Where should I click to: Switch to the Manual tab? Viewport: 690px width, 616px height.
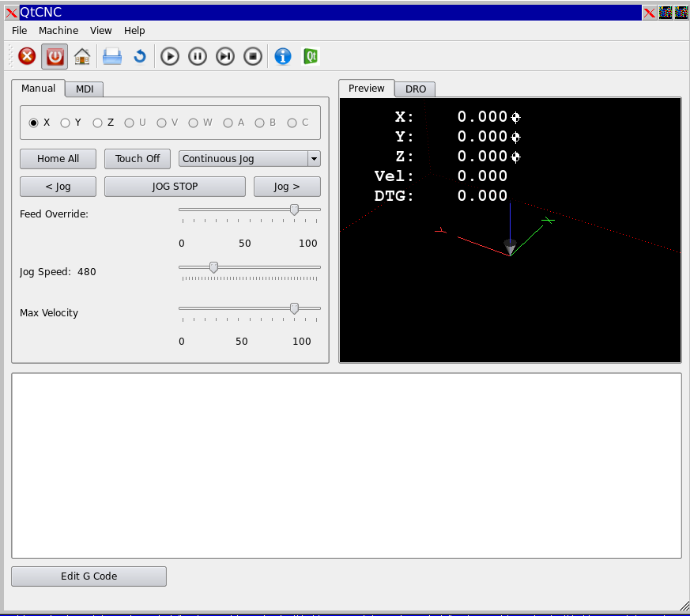click(x=38, y=88)
